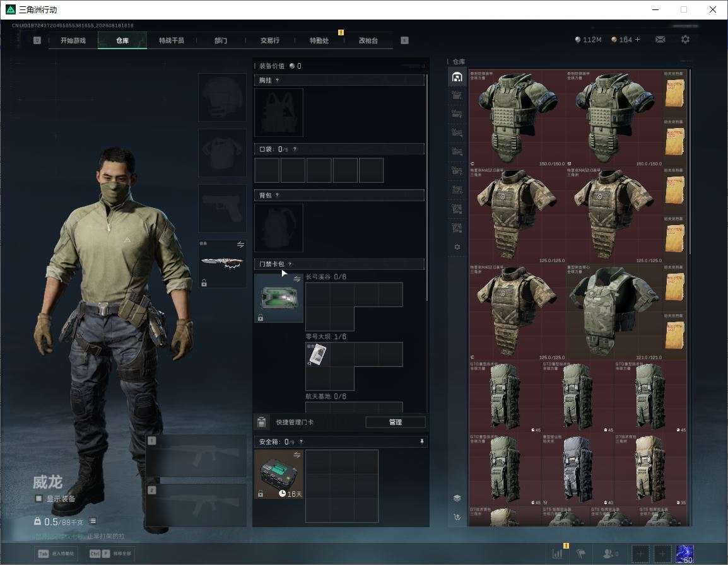Click the warehouse sort icon below layers

(x=457, y=517)
